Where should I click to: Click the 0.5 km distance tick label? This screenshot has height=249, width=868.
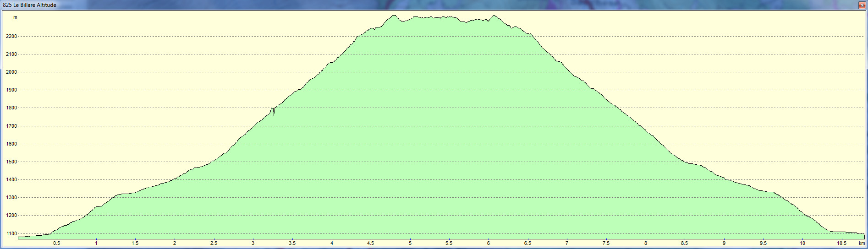click(x=56, y=243)
